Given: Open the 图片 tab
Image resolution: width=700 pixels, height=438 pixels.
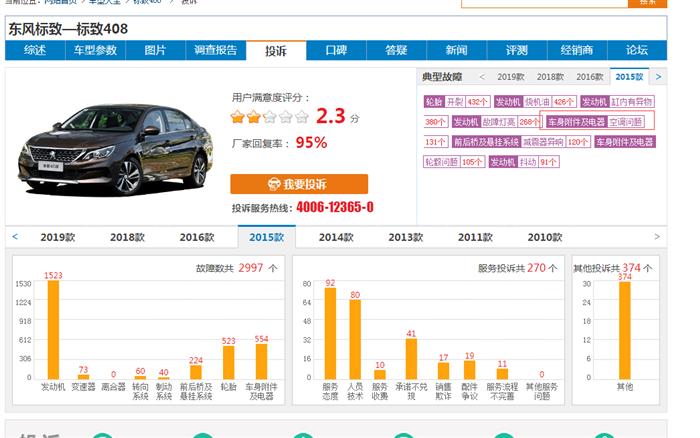Looking at the screenshot, I should pos(155,50).
